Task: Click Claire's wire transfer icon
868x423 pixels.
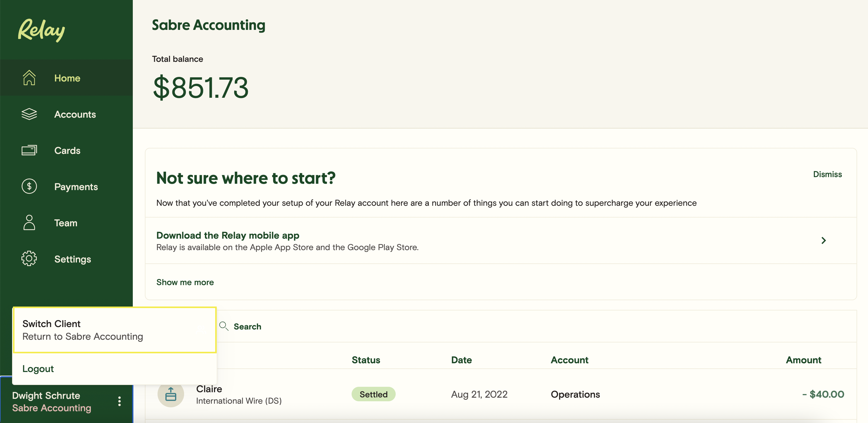Action: point(171,394)
